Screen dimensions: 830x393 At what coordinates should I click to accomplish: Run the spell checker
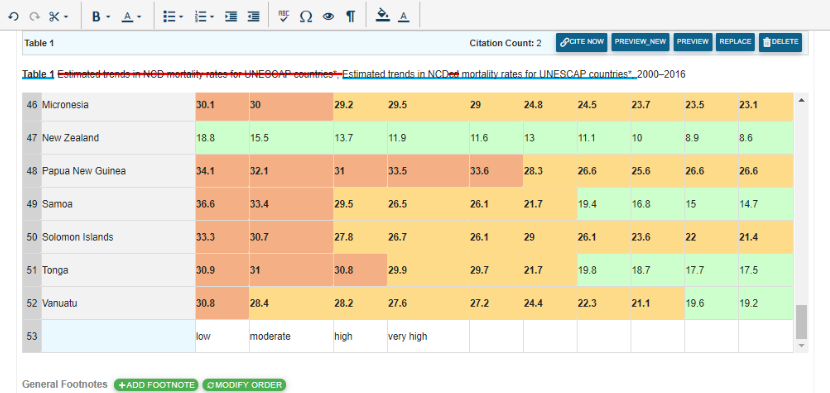pyautogui.click(x=284, y=17)
